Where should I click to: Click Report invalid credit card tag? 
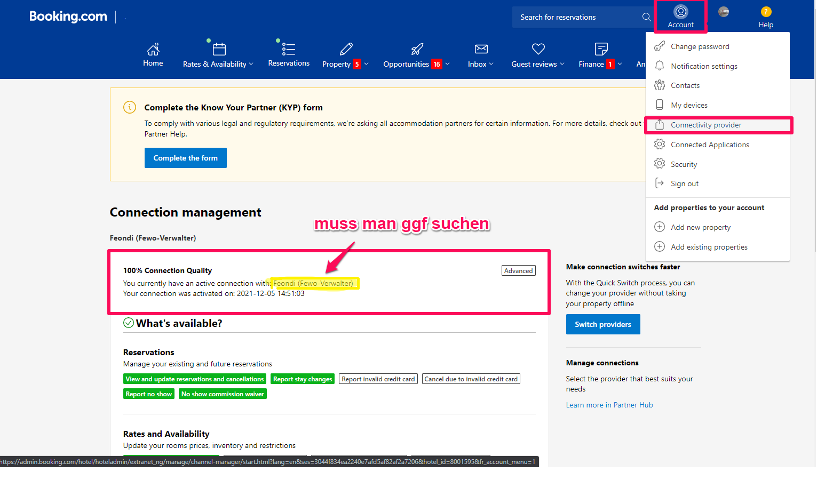point(378,379)
